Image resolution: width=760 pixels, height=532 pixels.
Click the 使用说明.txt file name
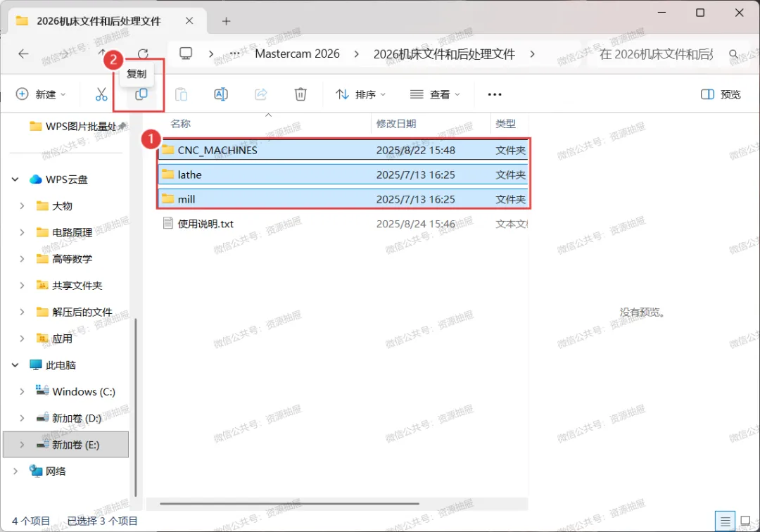[x=205, y=224]
